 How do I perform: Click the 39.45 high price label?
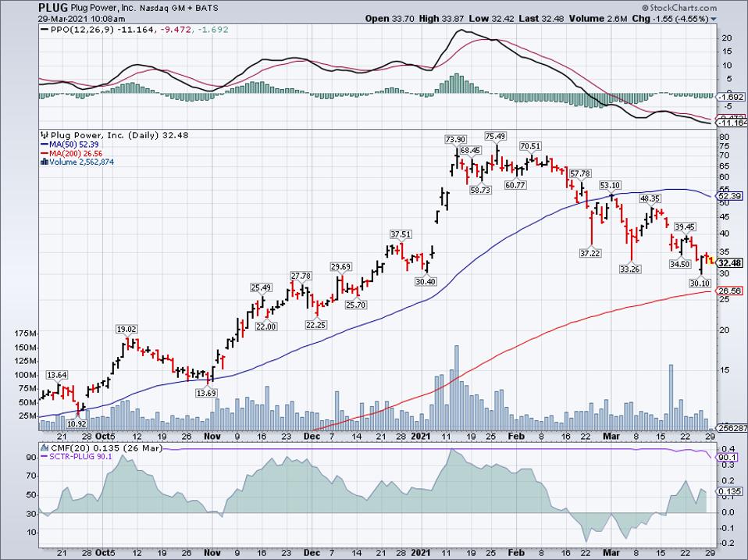click(x=685, y=227)
